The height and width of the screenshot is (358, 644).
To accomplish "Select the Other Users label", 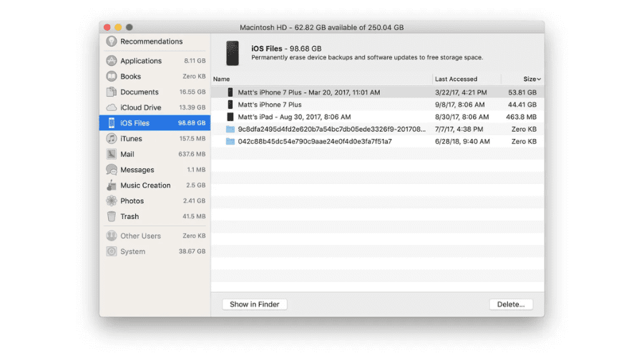I will (140, 236).
